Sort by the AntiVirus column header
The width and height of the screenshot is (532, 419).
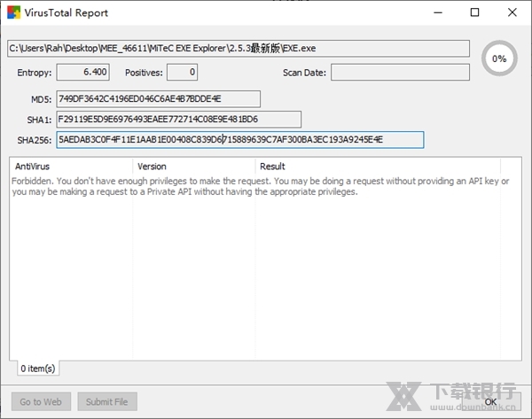click(x=71, y=167)
